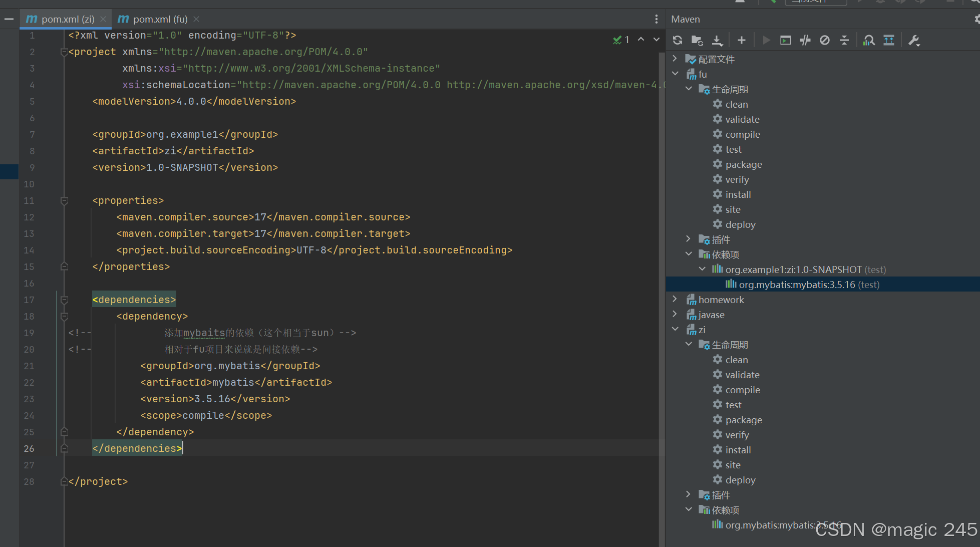Open Maven settings wrench icon
The image size is (980, 547).
tap(914, 41)
